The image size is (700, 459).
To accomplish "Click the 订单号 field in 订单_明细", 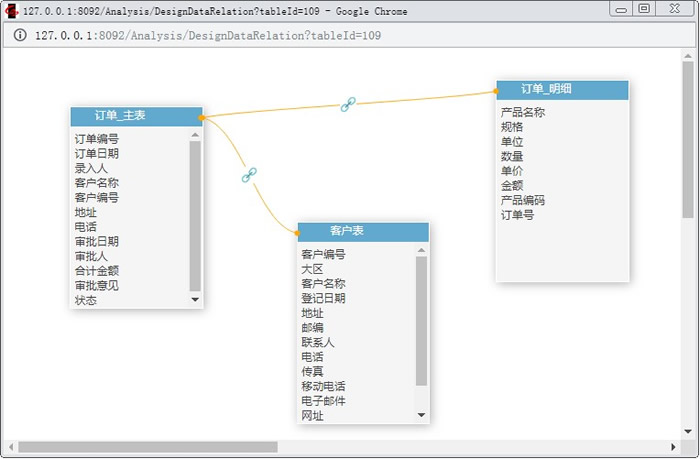I will [x=517, y=214].
